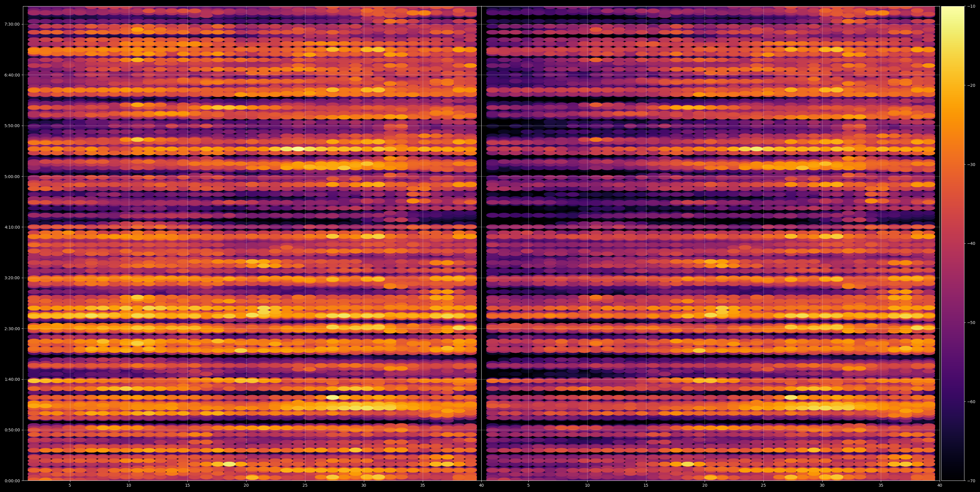Click x-axis tick 20 of the left heatmap
The width and height of the screenshot is (980, 492).
tap(246, 486)
